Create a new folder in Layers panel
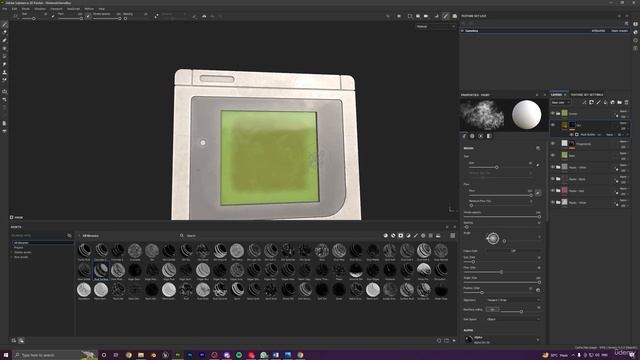The height and width of the screenshot is (360, 640). 619,102
